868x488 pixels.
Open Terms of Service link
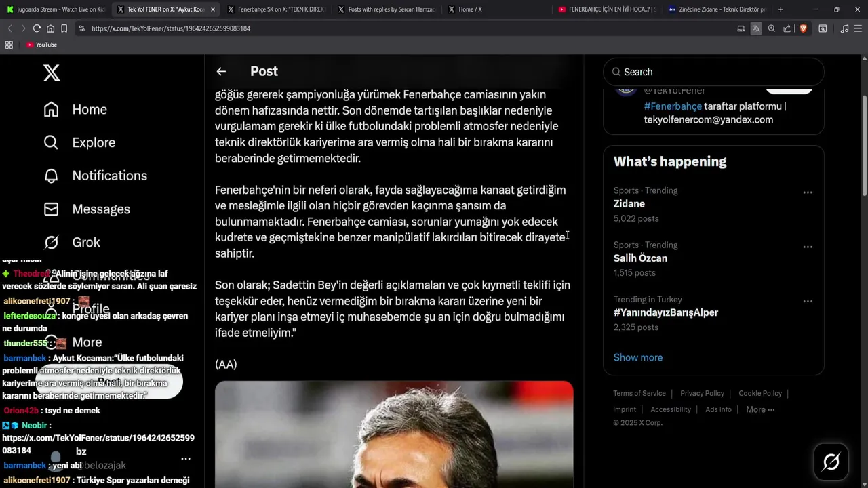(639, 393)
